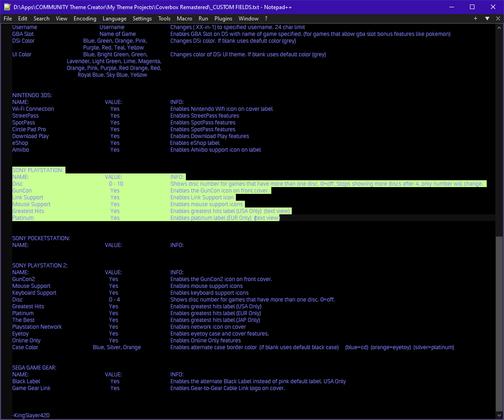Open the Tools menu
Screen dimensions: 504x420
point(164,19)
